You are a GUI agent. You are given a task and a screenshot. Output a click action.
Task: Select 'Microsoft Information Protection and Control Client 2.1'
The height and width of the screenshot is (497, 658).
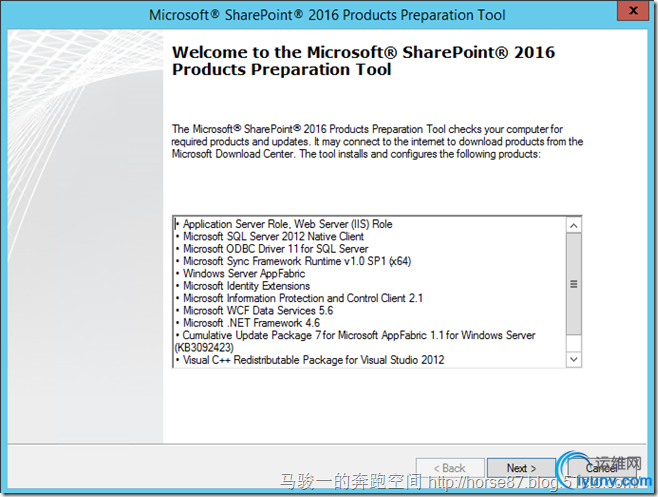click(300, 298)
